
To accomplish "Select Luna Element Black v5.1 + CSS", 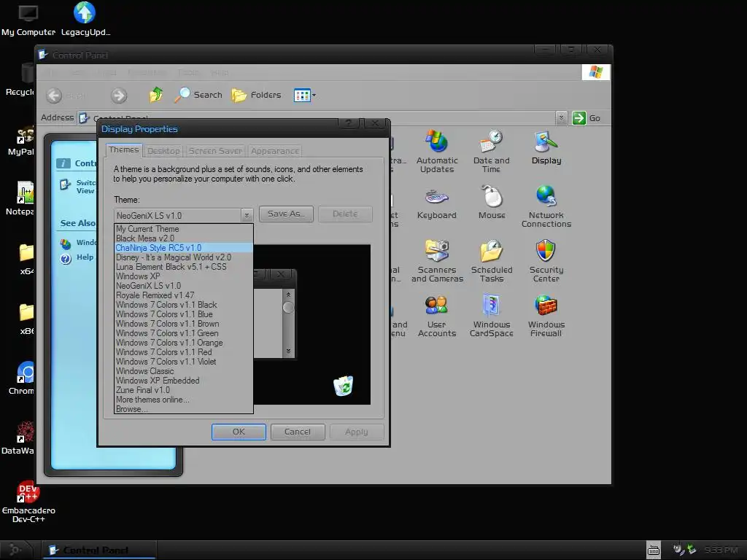I will click(x=183, y=267).
